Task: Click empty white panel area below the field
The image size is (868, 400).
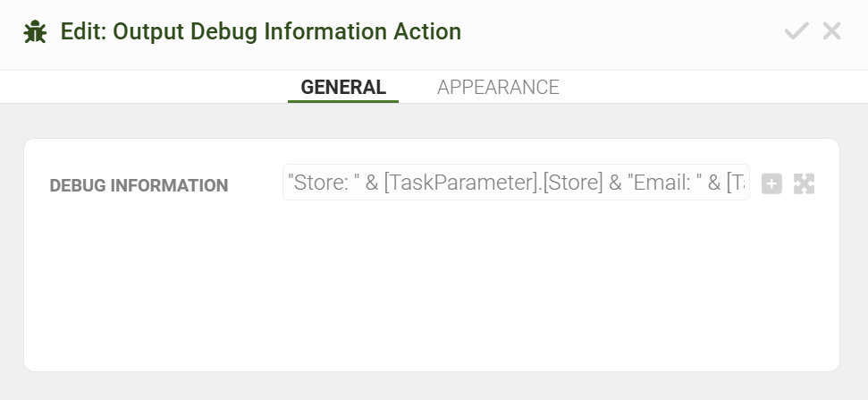Action: (x=429, y=295)
